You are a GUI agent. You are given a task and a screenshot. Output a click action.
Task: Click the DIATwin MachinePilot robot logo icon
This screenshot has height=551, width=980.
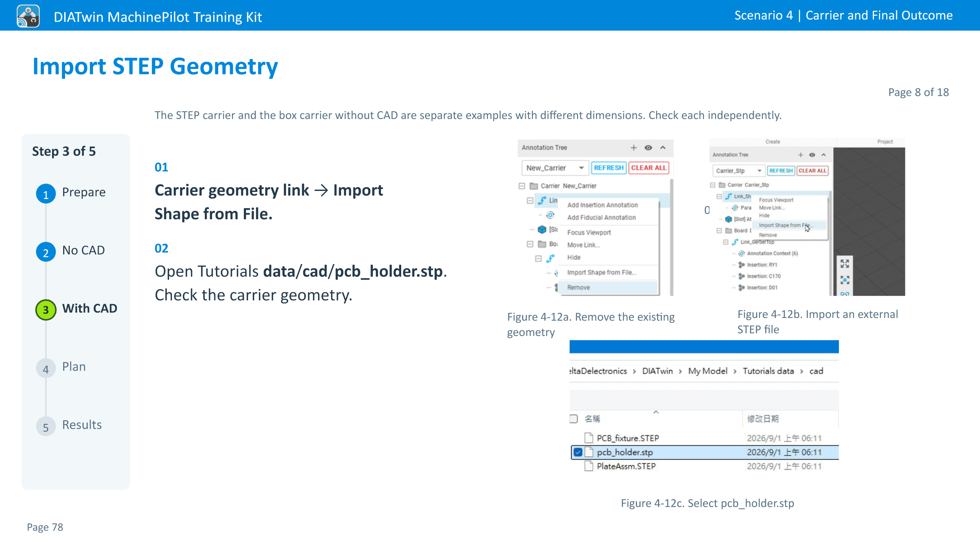pos(28,16)
